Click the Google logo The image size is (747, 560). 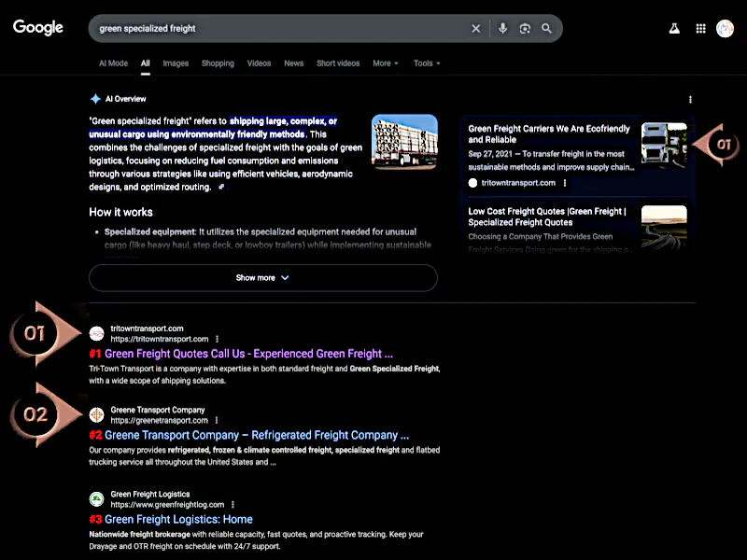click(38, 28)
